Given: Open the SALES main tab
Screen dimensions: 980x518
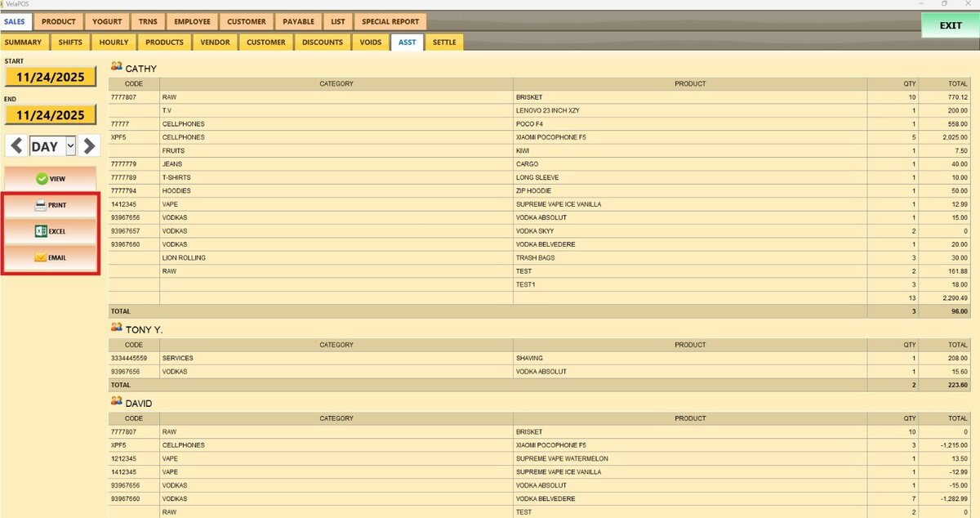Looking at the screenshot, I should point(15,22).
